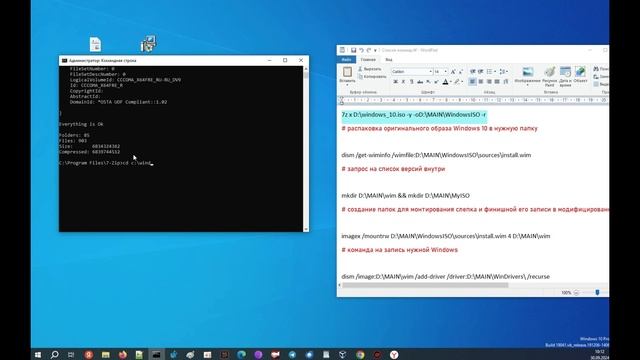Click the Cut (Вырезать) button in WordPad
The image size is (640, 360).
(x=369, y=69)
